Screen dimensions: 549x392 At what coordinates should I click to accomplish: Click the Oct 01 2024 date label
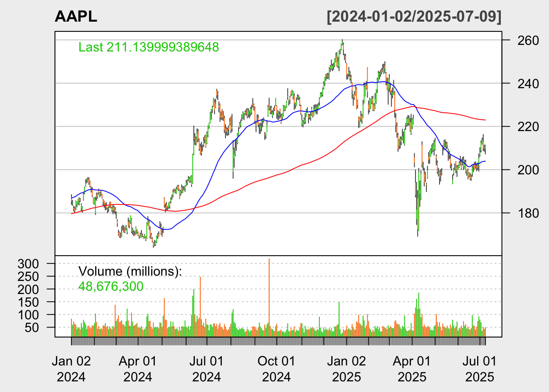point(276,369)
